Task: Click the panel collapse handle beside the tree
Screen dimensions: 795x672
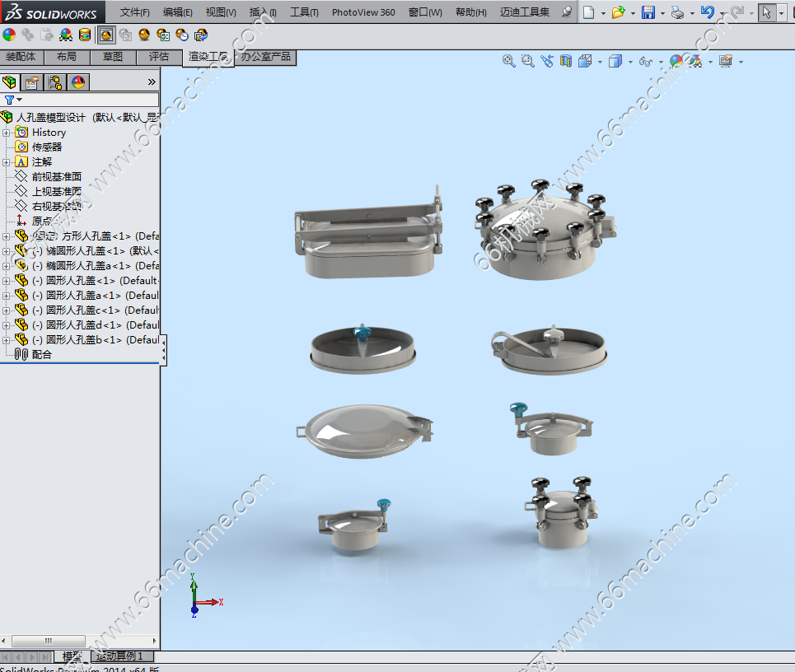Action: pyautogui.click(x=163, y=350)
